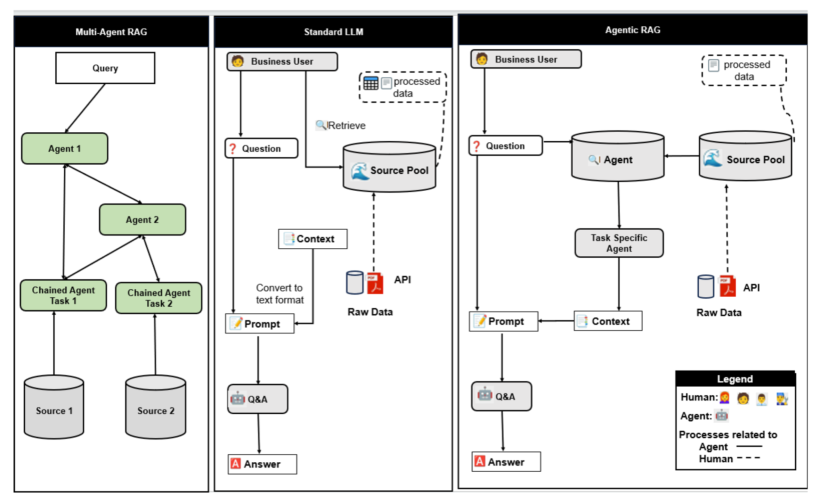Select the Agentic RAG header

(633, 30)
